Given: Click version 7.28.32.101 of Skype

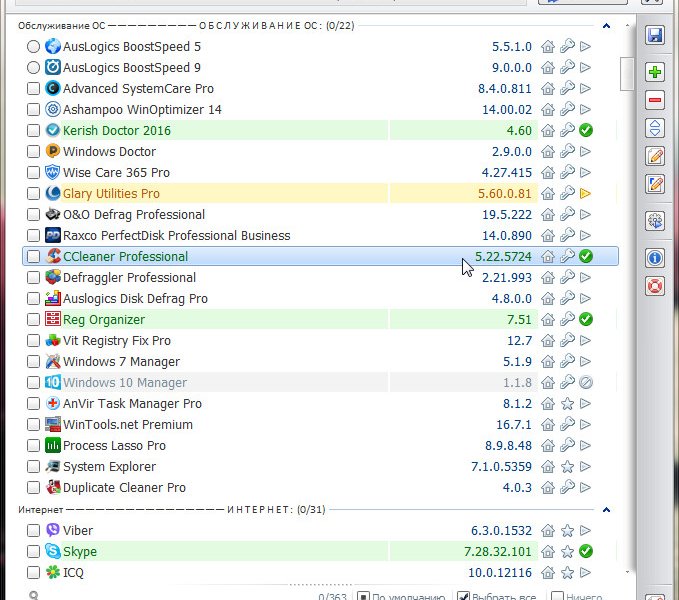Looking at the screenshot, I should pyautogui.click(x=498, y=552).
